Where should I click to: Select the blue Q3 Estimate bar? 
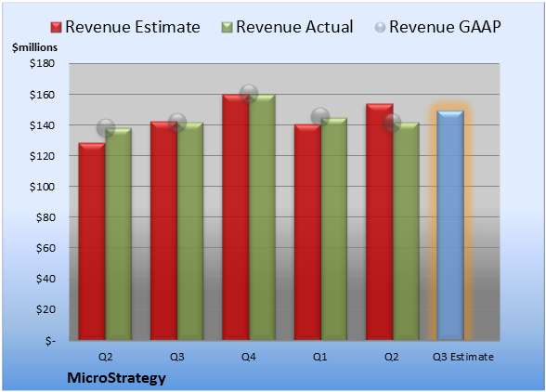point(450,225)
